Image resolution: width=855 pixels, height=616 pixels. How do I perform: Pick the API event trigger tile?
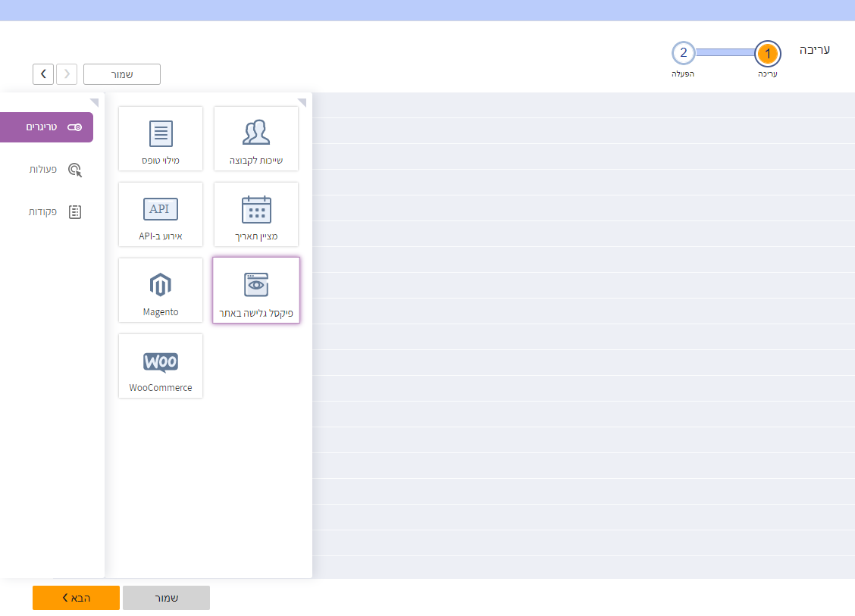click(161, 214)
